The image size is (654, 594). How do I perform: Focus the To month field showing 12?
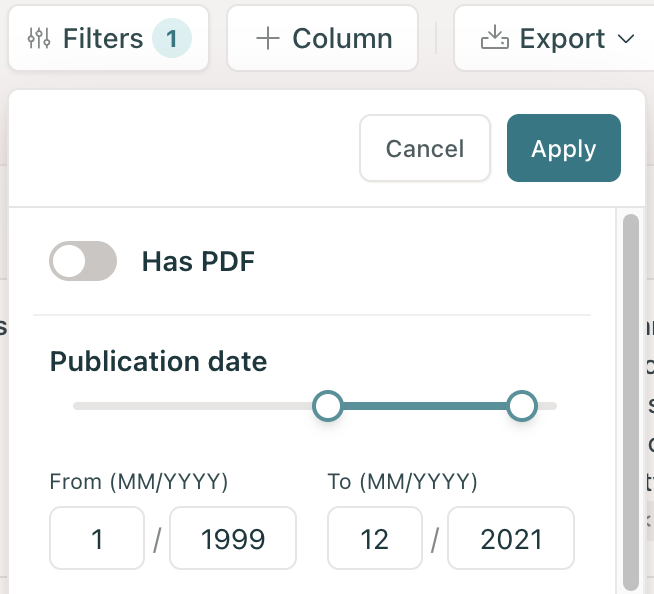pos(375,540)
